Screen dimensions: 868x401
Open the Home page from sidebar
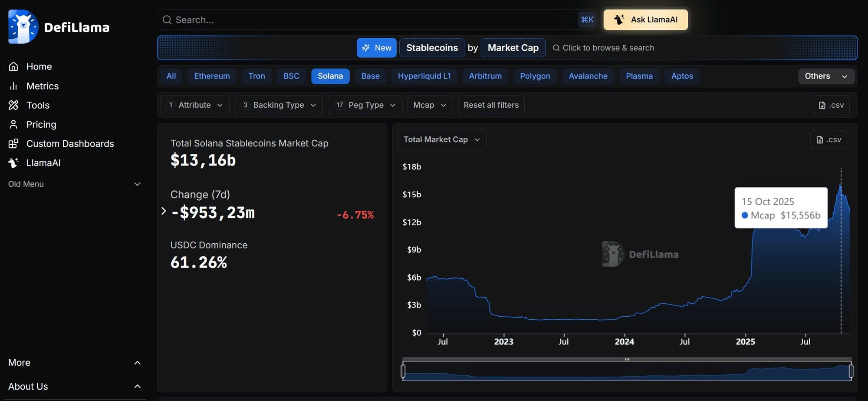coord(13,66)
